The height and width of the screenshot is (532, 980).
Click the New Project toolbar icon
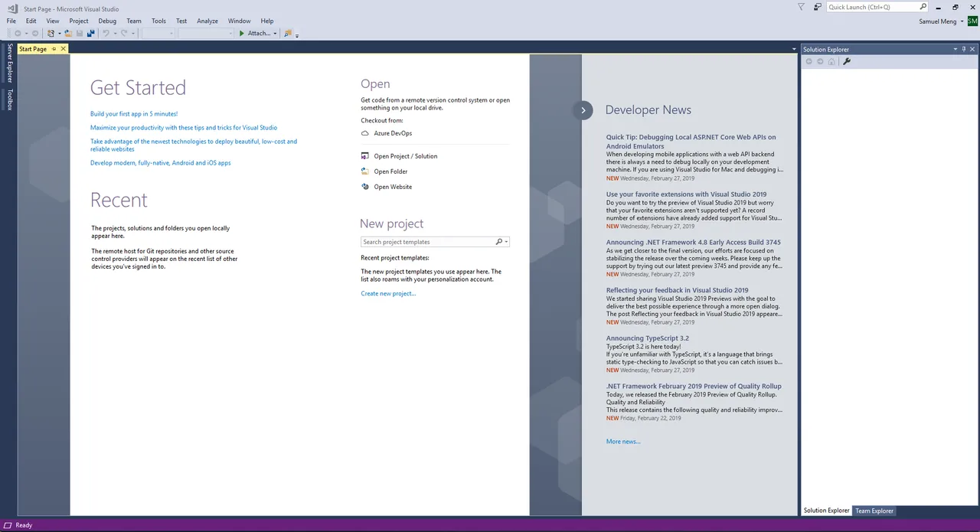tap(51, 34)
